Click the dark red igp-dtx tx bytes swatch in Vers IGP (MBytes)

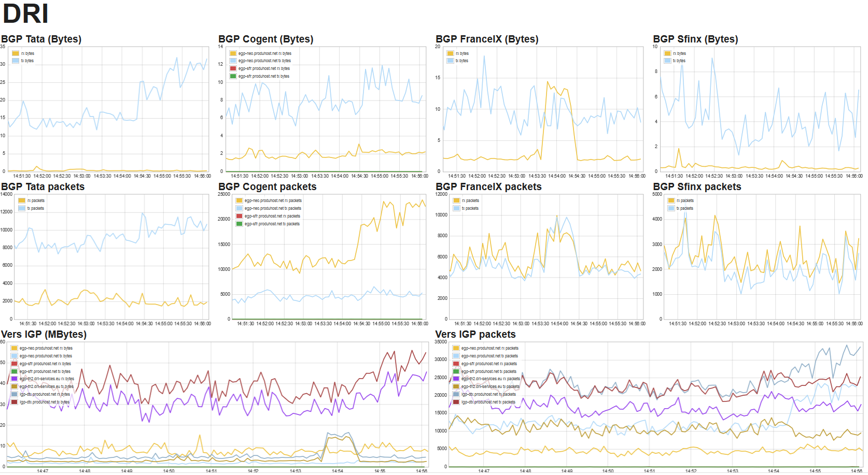[15, 402]
